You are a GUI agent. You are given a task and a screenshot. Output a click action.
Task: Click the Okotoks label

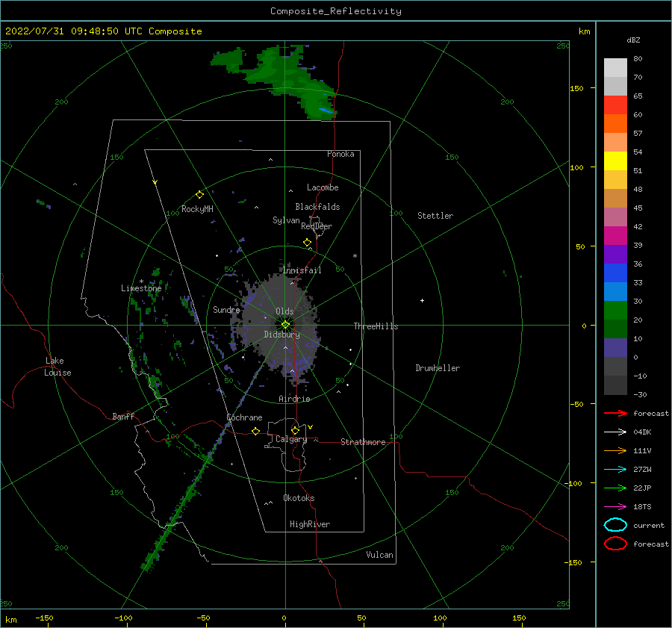pyautogui.click(x=299, y=498)
